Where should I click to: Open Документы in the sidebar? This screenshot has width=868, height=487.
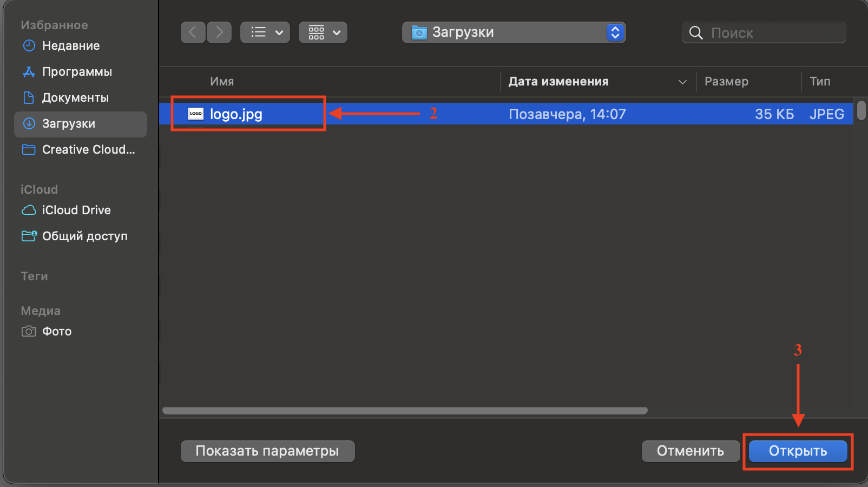[80, 98]
